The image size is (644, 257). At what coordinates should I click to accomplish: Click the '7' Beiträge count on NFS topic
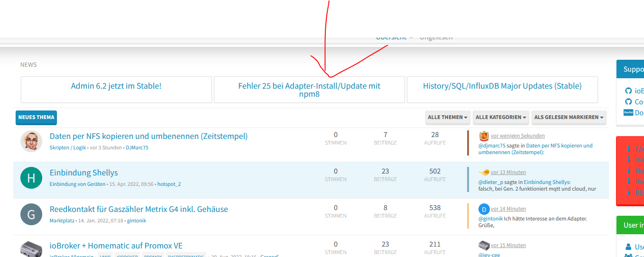[x=386, y=135]
